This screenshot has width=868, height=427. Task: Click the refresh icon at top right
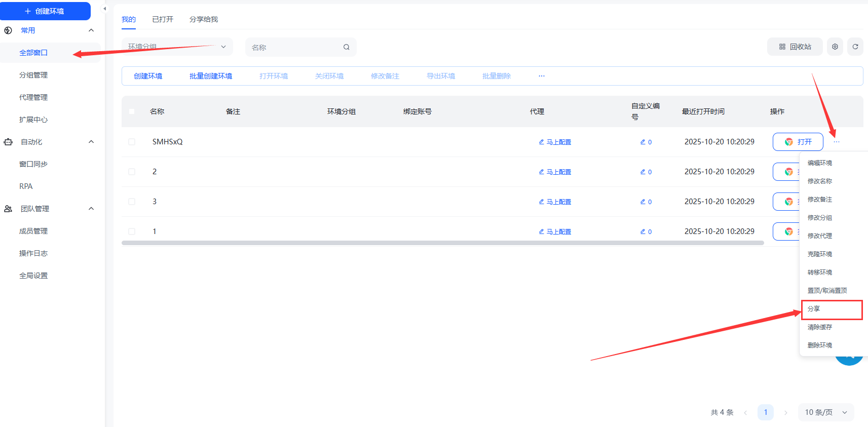point(855,47)
